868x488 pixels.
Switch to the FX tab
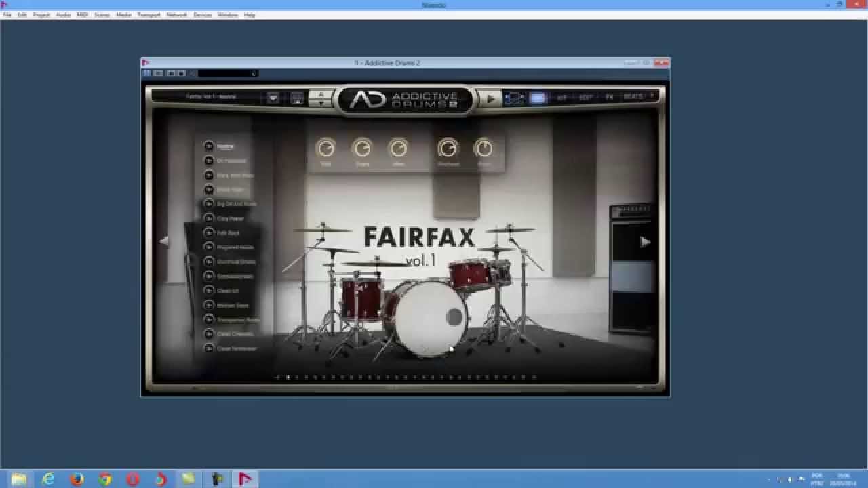(609, 97)
